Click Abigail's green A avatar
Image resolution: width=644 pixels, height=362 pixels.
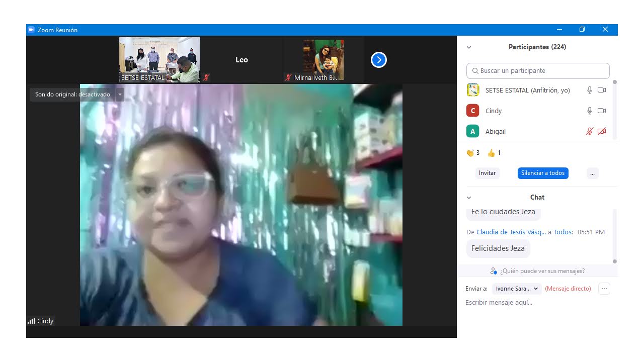[472, 131]
